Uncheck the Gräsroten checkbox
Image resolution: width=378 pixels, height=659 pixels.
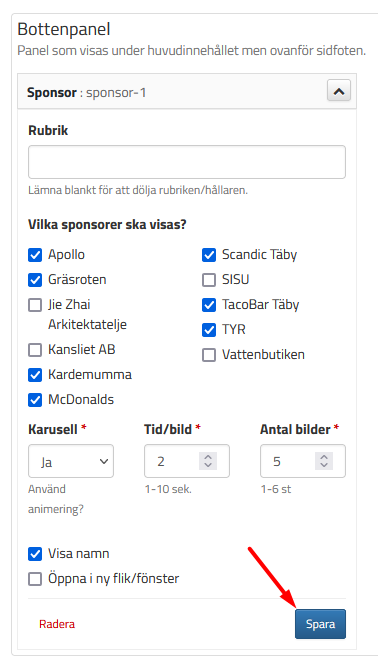(x=35, y=280)
